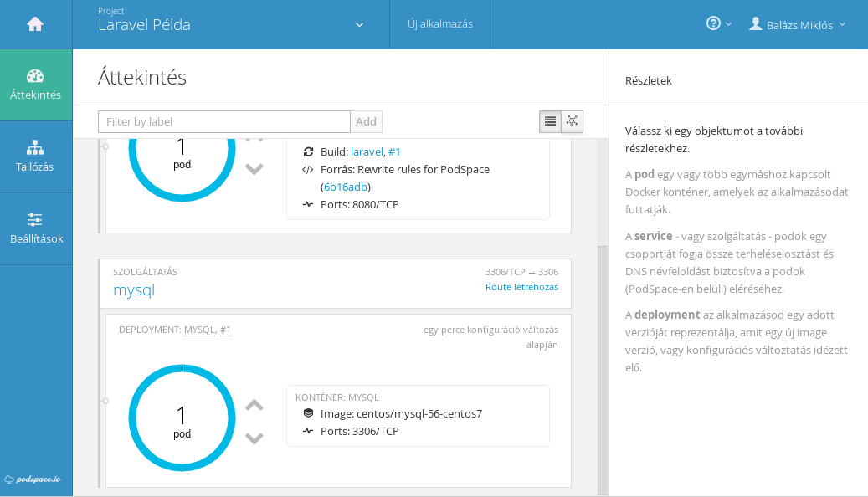Open the laravel build link

[x=367, y=151]
